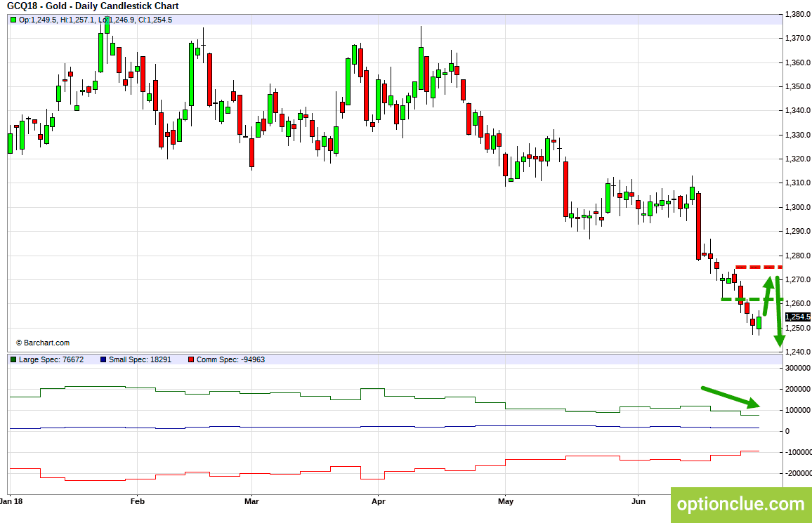Click the Barchart.com copyright text
812x523 pixels.
pyautogui.click(x=42, y=343)
